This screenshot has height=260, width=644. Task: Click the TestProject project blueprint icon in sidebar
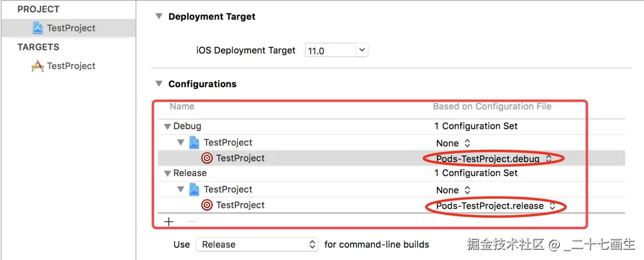pos(38,28)
